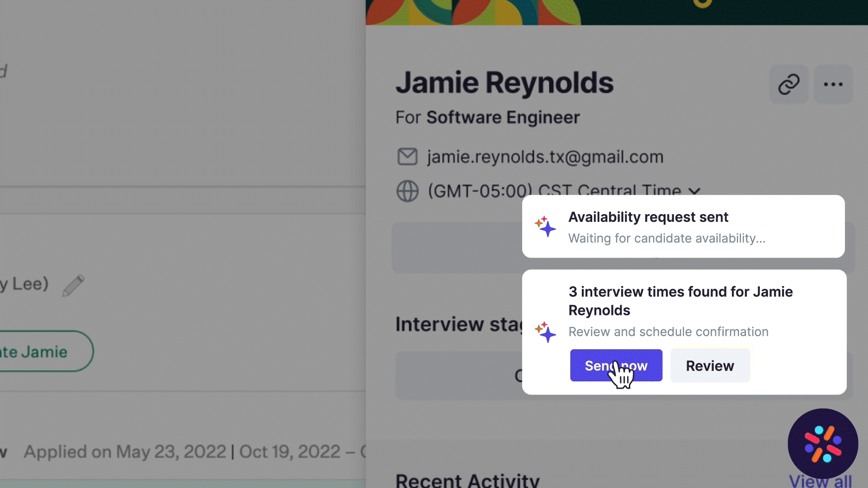Open the three-dots more options menu
This screenshot has height=488, width=868.
click(833, 84)
